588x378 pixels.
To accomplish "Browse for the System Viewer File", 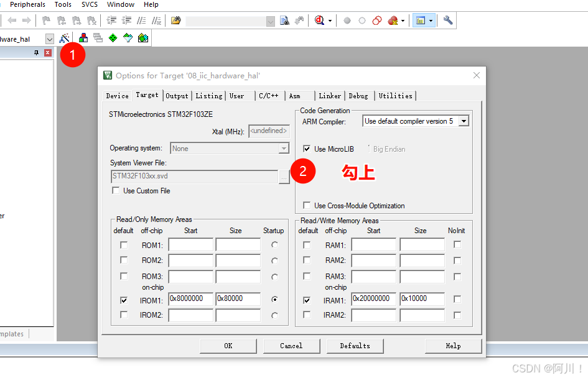I will pos(284,177).
